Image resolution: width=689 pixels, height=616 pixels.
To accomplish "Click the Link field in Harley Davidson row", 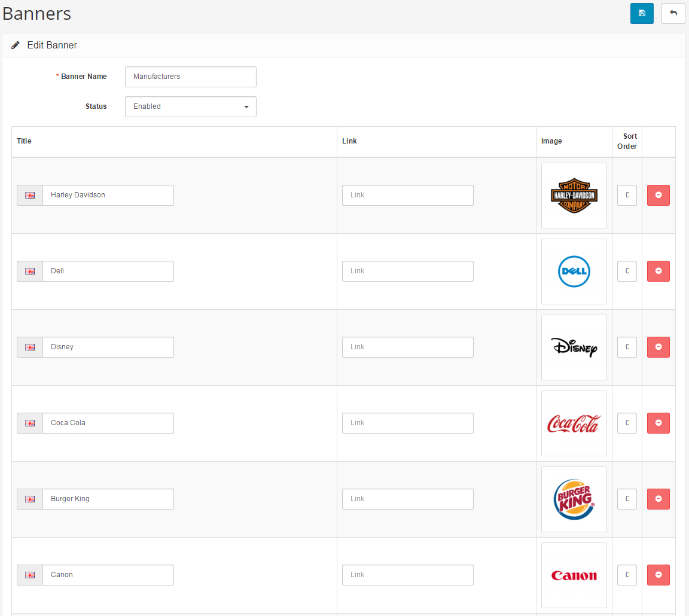I will point(408,195).
